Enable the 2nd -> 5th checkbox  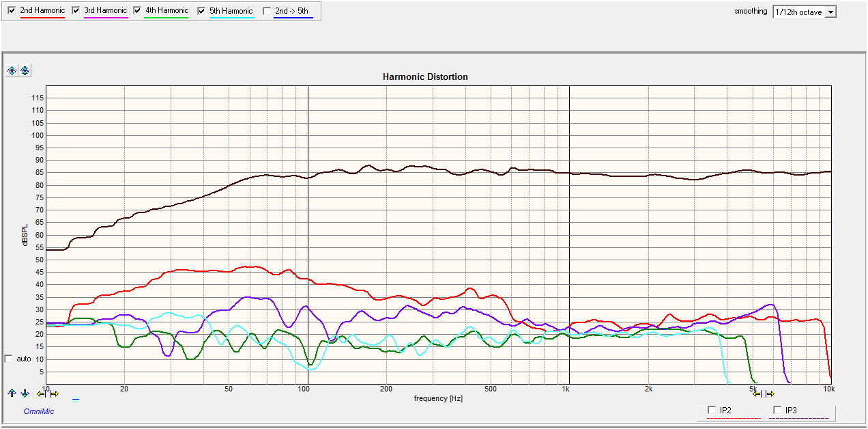[267, 11]
